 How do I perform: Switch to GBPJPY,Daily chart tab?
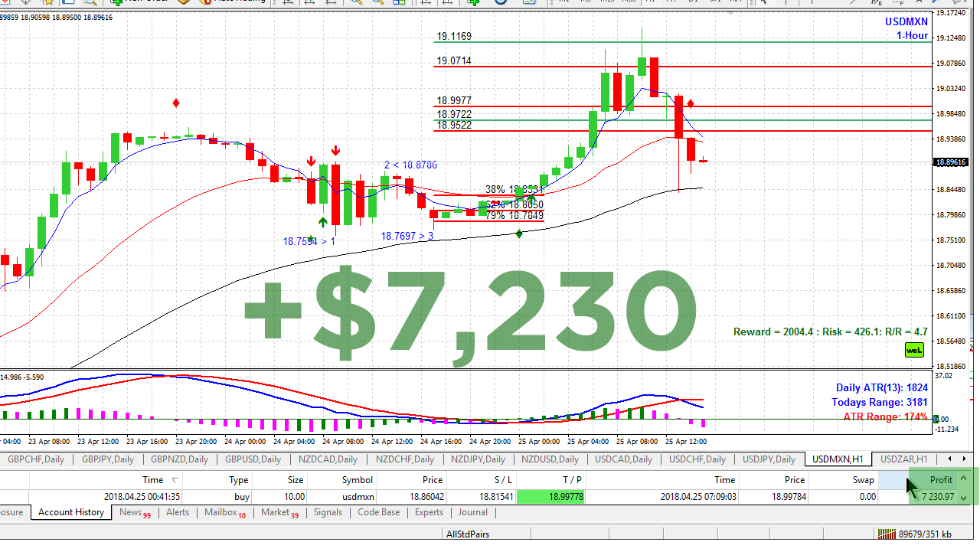point(107,459)
